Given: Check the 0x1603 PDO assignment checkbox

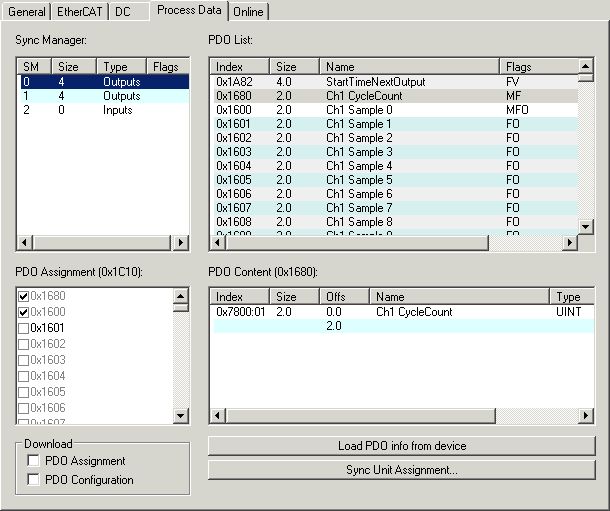Looking at the screenshot, I should tap(24, 360).
